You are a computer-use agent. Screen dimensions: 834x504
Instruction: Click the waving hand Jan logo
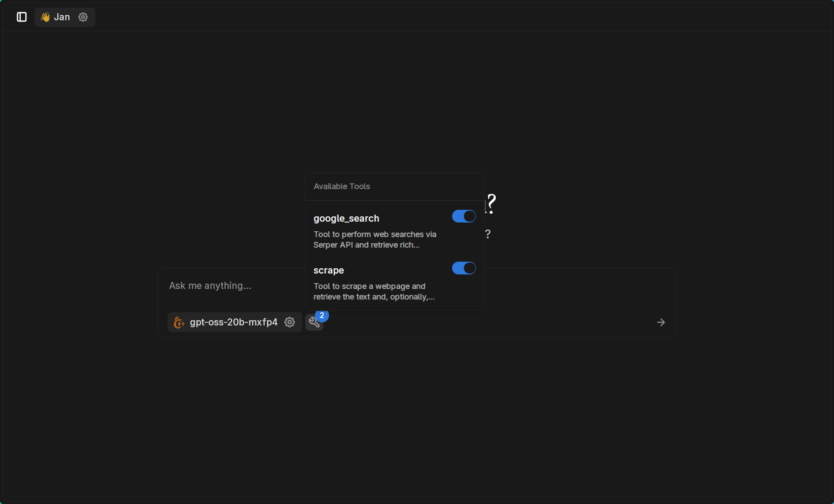(x=45, y=17)
